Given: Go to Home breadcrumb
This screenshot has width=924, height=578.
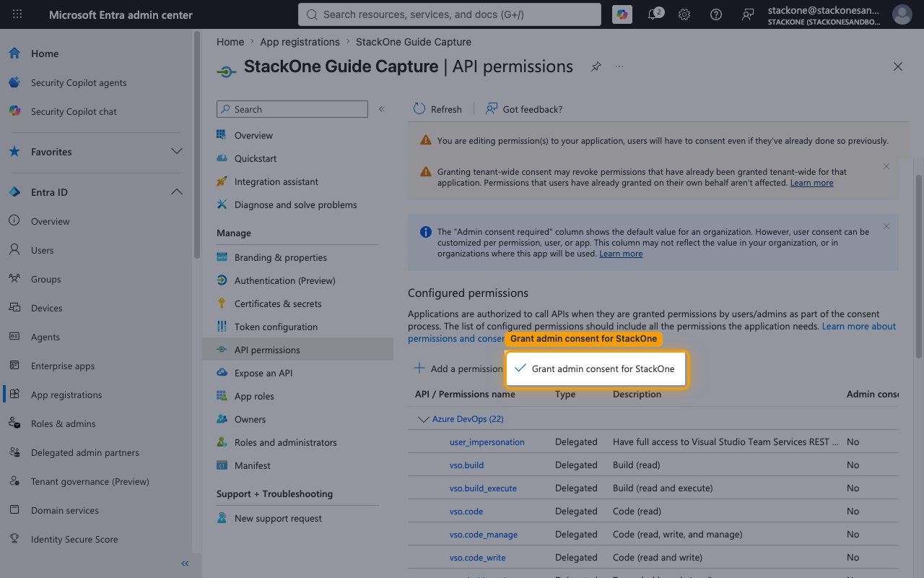Looking at the screenshot, I should [x=230, y=42].
